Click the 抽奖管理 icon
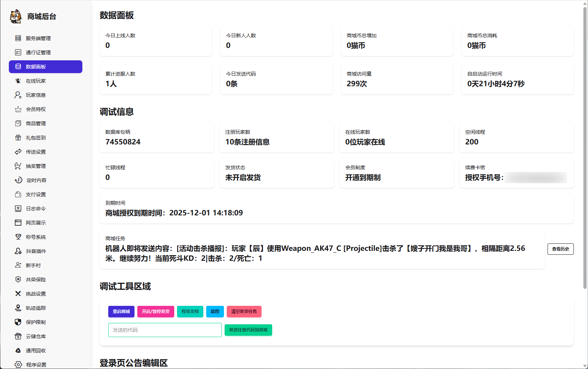This screenshot has height=369, width=588. pos(18,166)
